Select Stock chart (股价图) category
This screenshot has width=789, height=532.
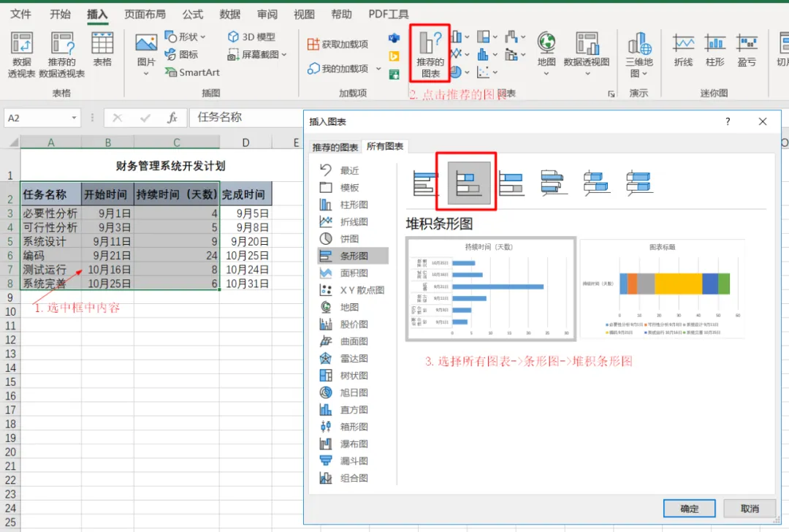(x=352, y=324)
